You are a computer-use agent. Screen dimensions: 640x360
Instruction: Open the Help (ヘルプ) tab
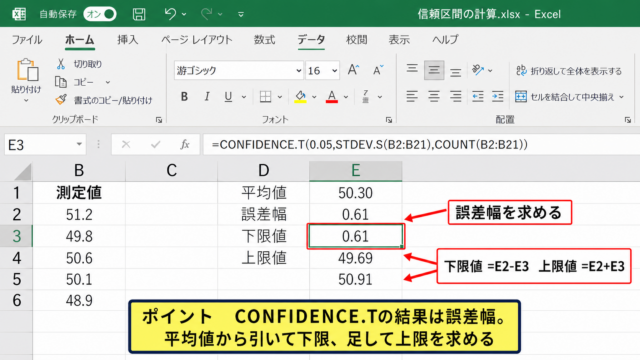[445, 40]
